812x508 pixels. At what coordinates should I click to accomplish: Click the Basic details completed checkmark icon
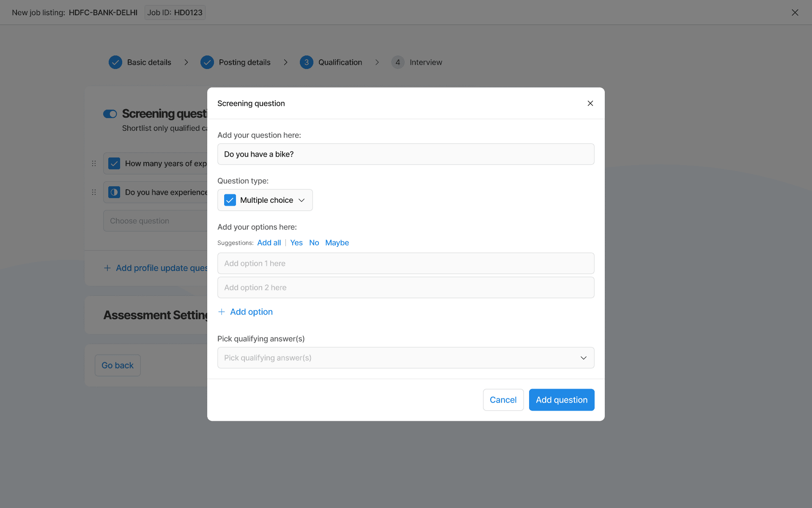point(115,62)
